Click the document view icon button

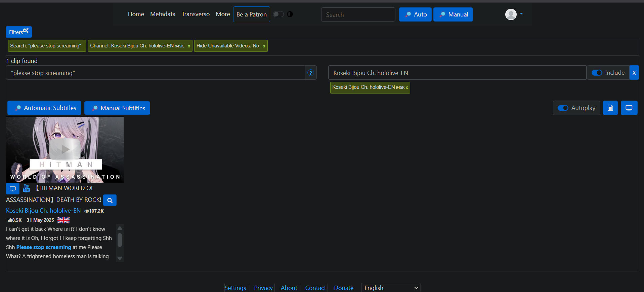(x=610, y=108)
